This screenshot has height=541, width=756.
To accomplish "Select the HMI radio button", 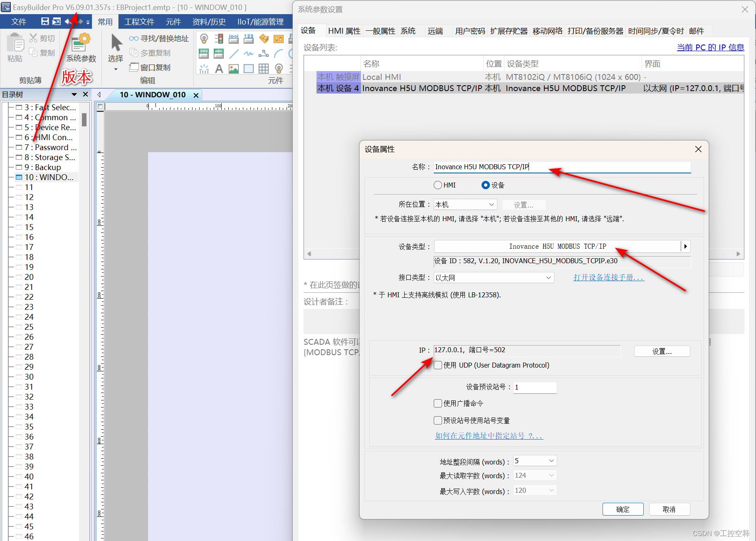I will 437,185.
